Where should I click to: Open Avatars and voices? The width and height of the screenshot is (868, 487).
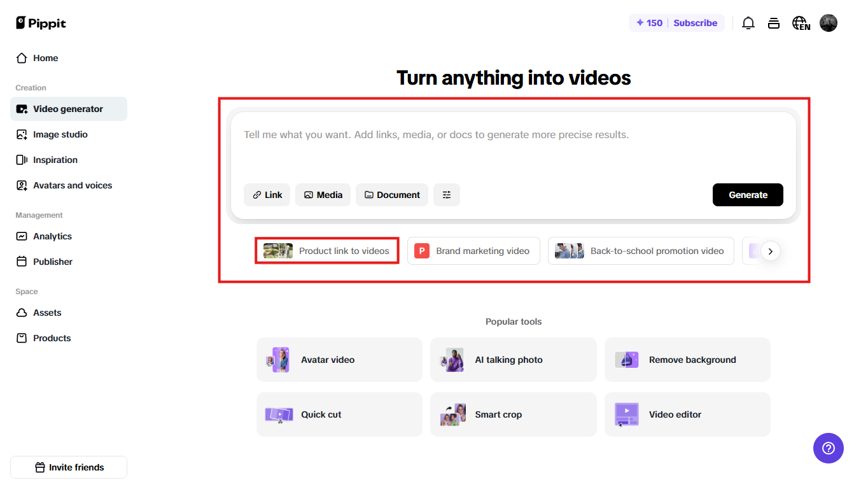pyautogui.click(x=72, y=185)
